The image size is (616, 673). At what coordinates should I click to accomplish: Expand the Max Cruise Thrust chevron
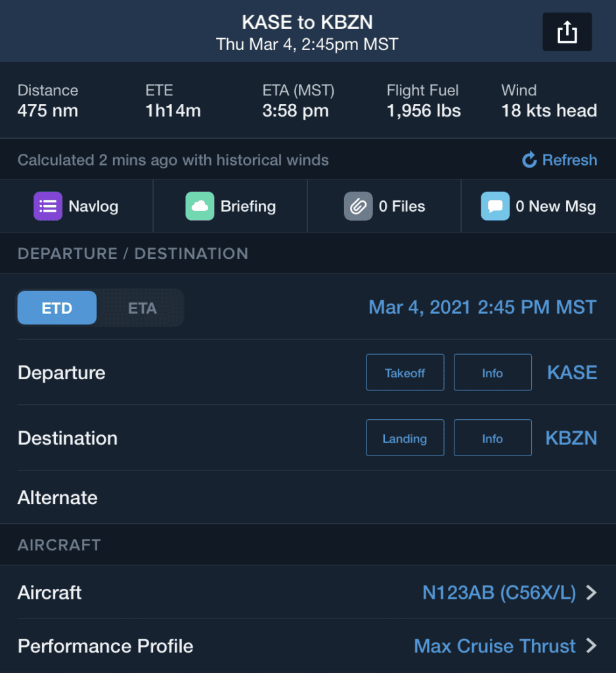[x=591, y=646]
